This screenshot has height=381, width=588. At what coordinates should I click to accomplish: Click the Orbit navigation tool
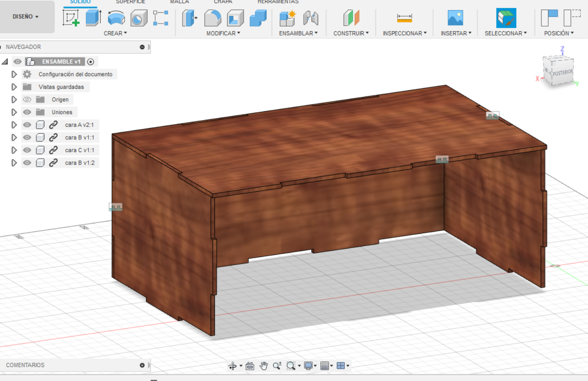click(x=232, y=366)
